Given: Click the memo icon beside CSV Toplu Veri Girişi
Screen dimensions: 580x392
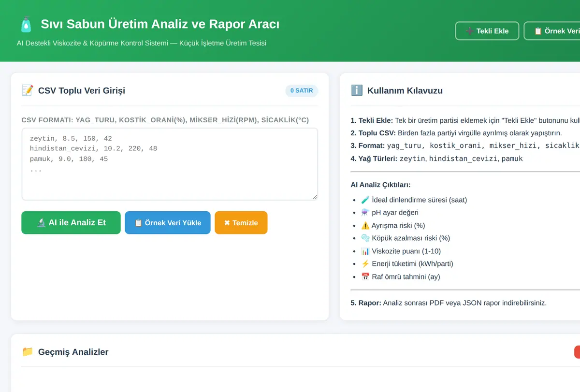Looking at the screenshot, I should [28, 90].
